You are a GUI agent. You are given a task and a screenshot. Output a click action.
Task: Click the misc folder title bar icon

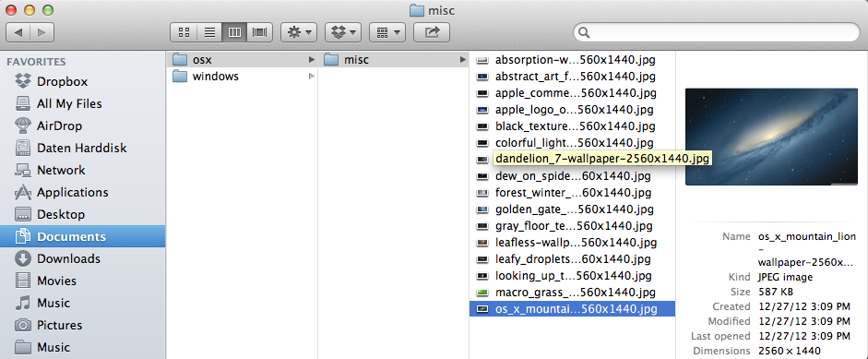(x=416, y=10)
